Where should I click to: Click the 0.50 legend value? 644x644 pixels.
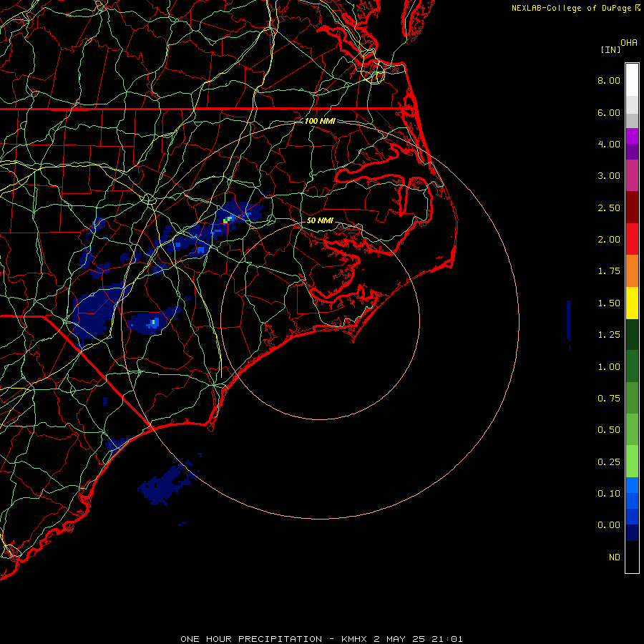609,430
